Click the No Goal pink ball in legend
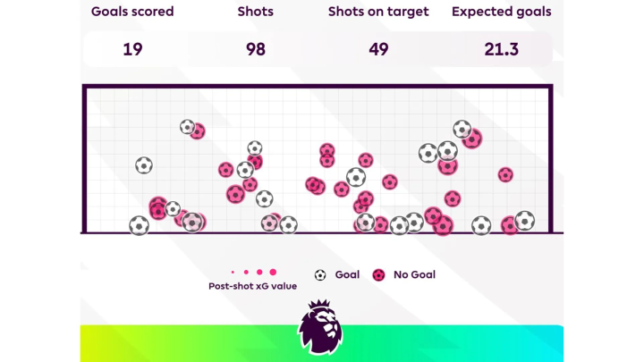644x362 pixels. pos(379,274)
